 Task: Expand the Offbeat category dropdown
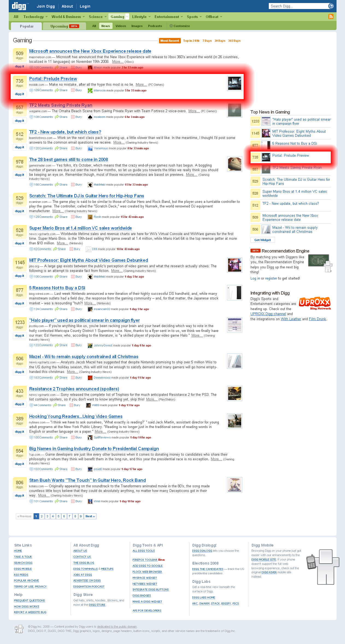pos(221,17)
